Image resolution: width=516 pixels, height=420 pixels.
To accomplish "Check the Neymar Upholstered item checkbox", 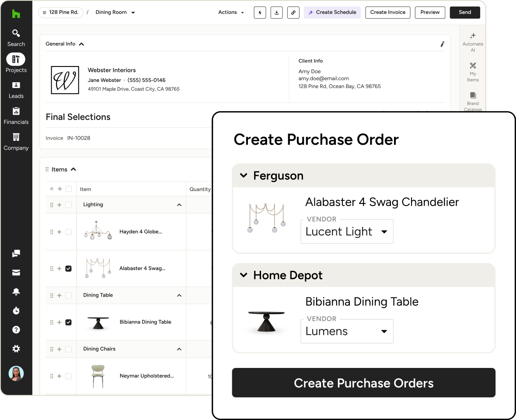I will click(x=69, y=376).
